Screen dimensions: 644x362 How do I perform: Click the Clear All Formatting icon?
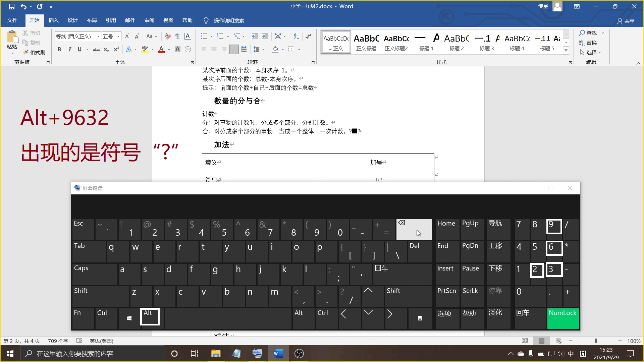click(168, 36)
